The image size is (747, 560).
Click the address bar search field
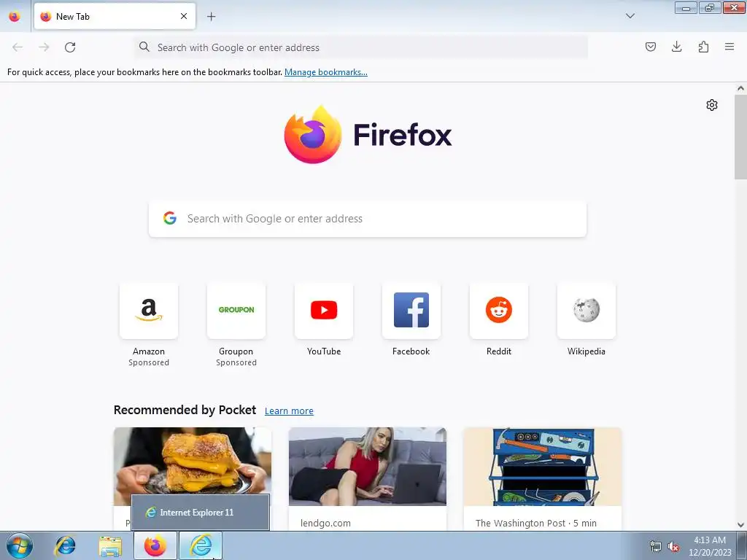(x=361, y=47)
